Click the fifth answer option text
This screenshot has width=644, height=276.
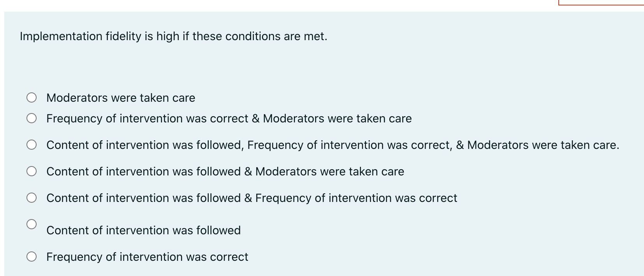click(x=252, y=198)
